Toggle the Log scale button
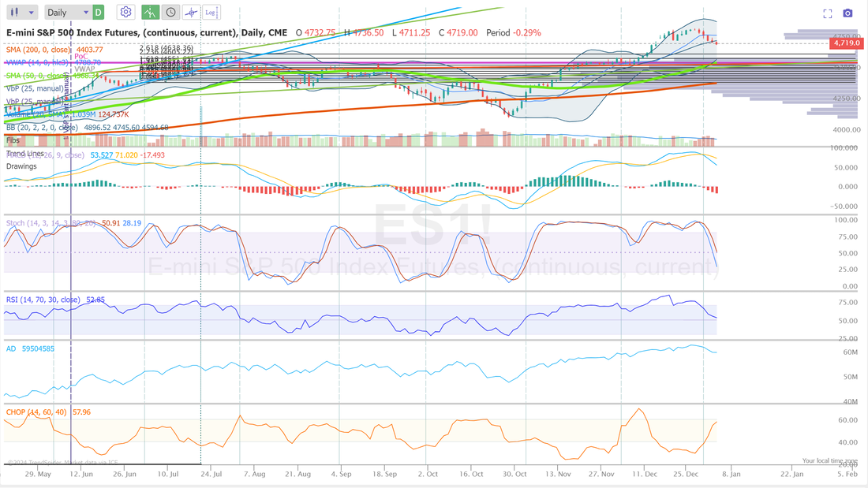The width and height of the screenshot is (868, 488). (x=211, y=12)
